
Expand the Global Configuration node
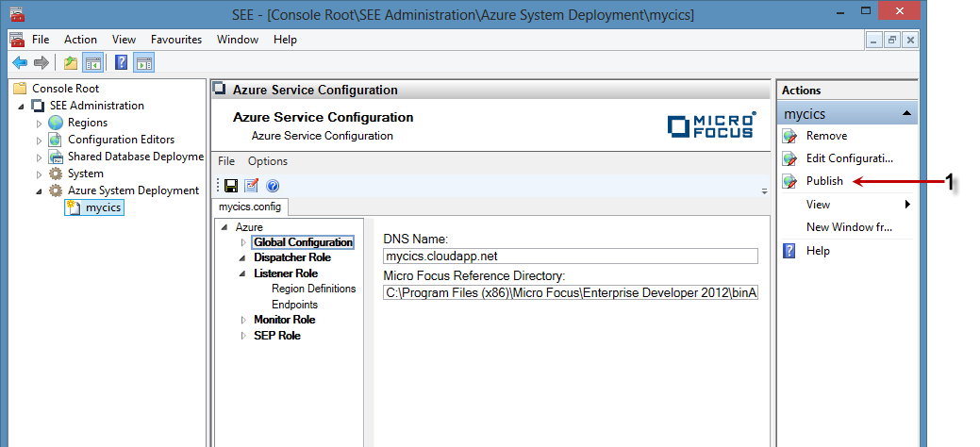(243, 242)
